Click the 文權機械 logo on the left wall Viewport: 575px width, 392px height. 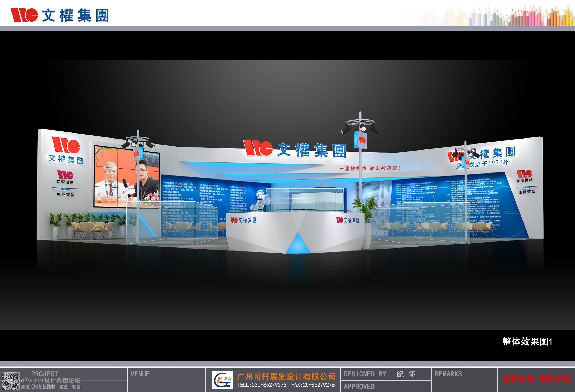coord(65,177)
